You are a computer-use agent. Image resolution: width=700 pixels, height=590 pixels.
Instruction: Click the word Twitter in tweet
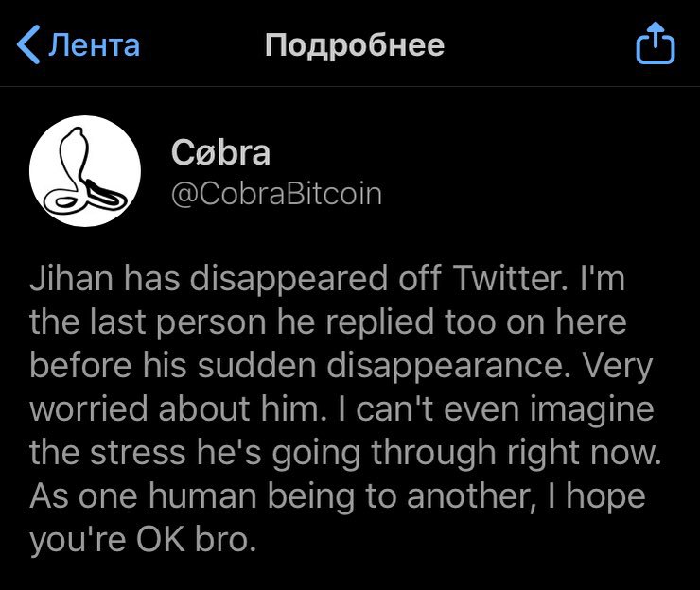coord(510,278)
